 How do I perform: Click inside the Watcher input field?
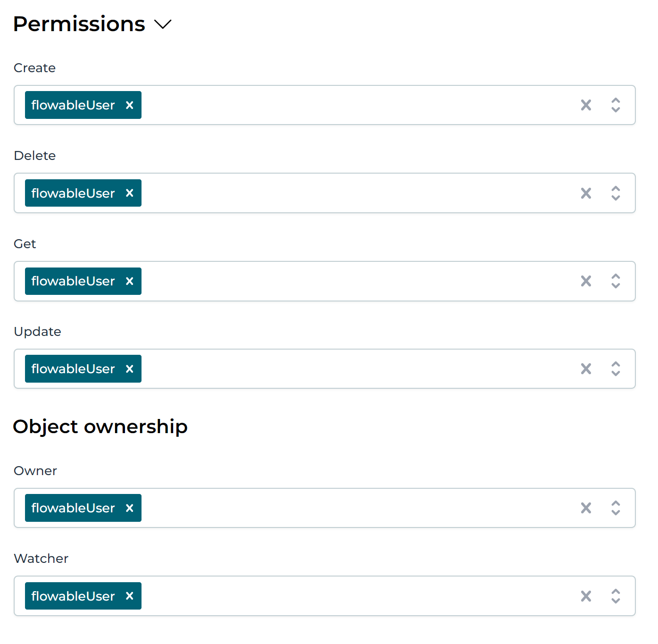click(x=354, y=596)
